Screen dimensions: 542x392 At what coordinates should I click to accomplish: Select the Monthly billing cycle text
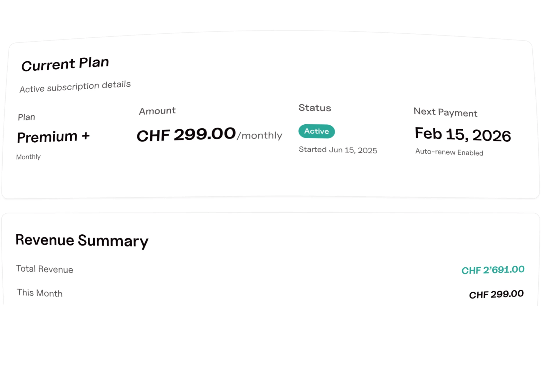tap(28, 157)
